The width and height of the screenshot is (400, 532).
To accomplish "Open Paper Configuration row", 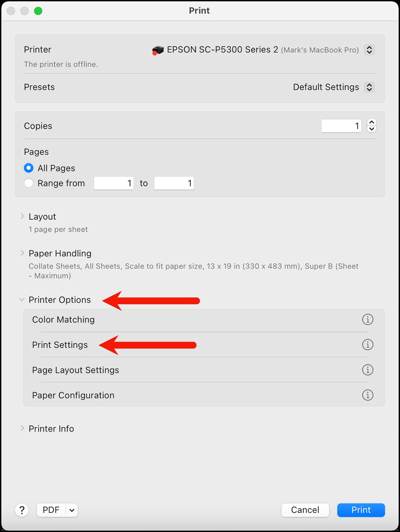I will coord(204,395).
